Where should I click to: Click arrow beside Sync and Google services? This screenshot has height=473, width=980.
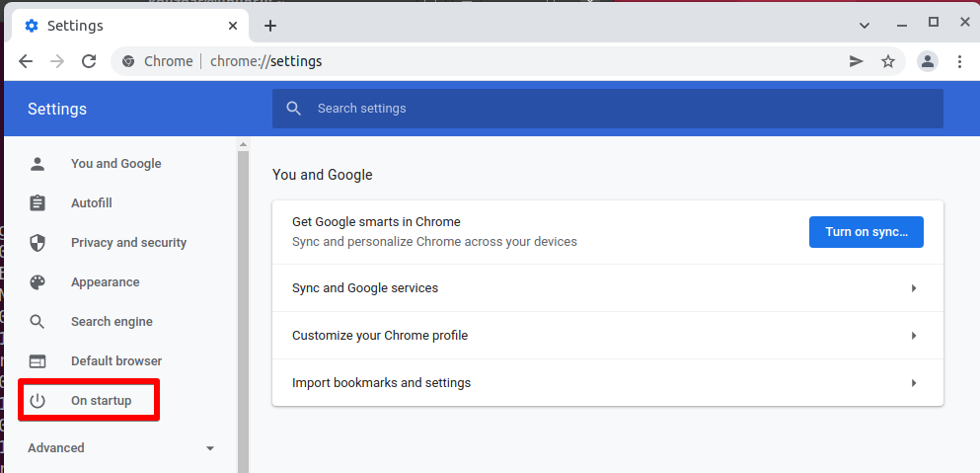click(x=914, y=288)
